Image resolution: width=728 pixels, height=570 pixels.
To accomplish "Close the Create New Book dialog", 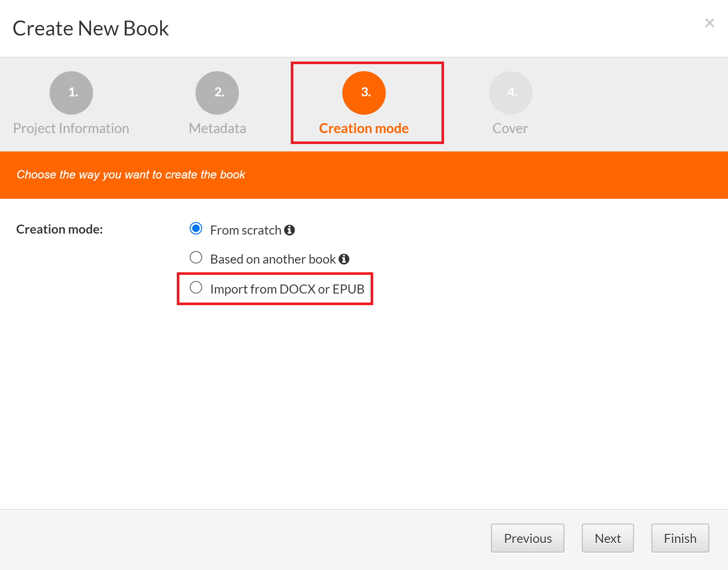I will click(709, 23).
